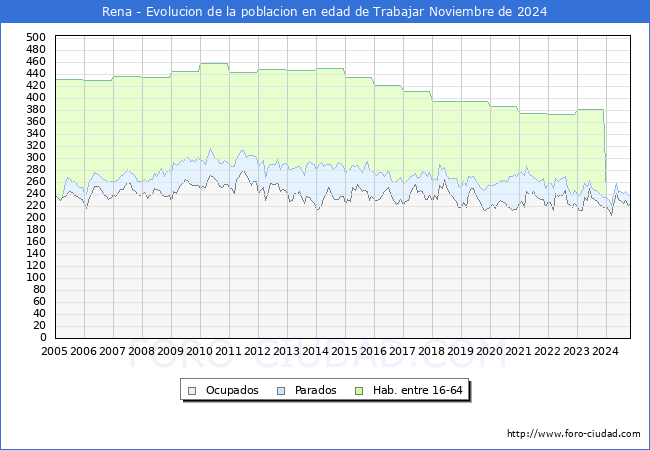Click the 480 y-axis value
The width and height of the screenshot is (650, 450).
click(x=36, y=50)
